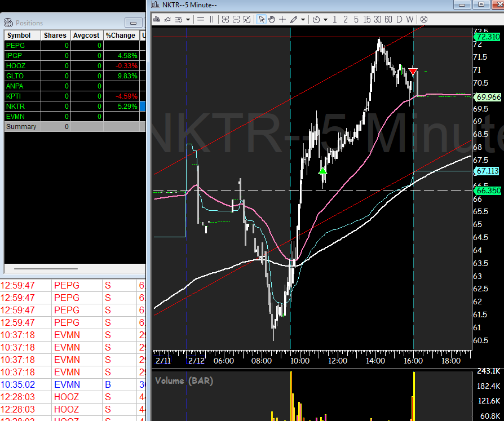This screenshot has height=421, width=504.
Task: Select KPTI in Positions list
Action: click(14, 96)
